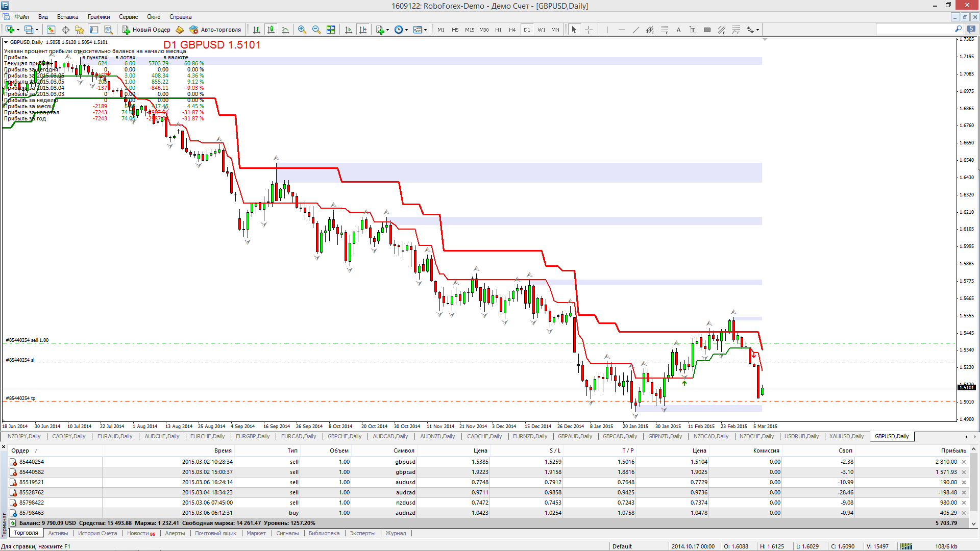Screen dimensions: 980x551
Task: Open the Графики menu
Action: [99, 17]
